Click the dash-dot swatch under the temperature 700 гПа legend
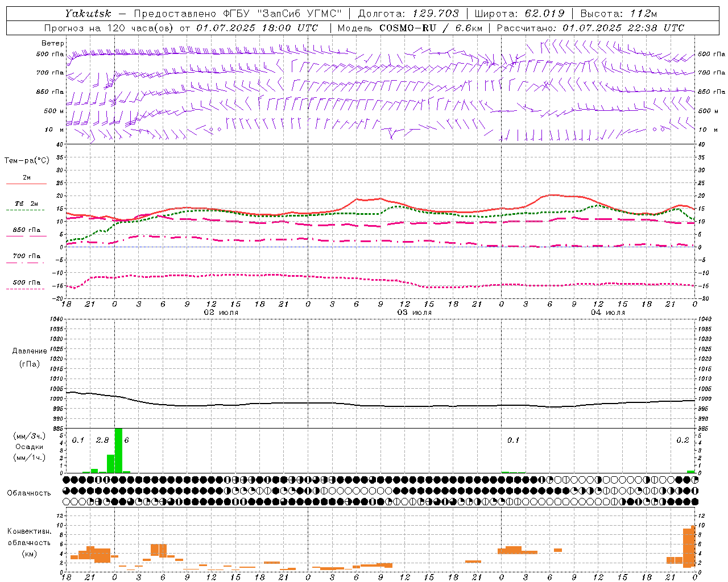The width and height of the screenshot is (728, 582). [26, 263]
